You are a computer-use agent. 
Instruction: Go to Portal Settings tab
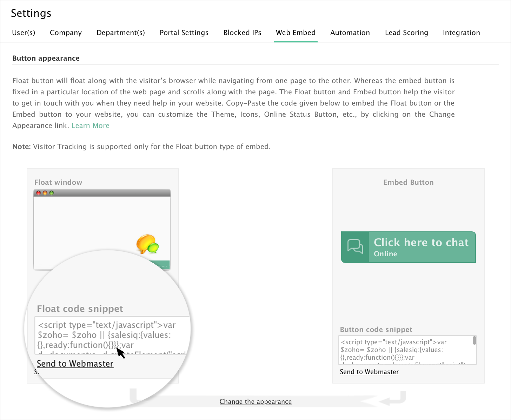184,33
